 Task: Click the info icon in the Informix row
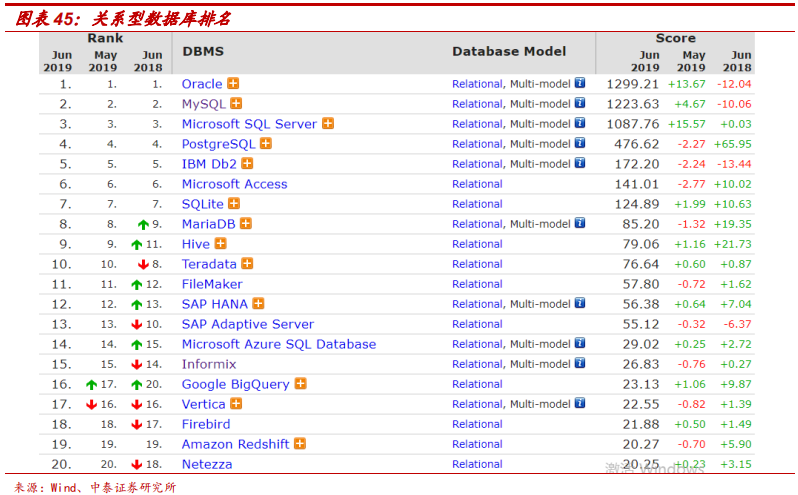580,363
